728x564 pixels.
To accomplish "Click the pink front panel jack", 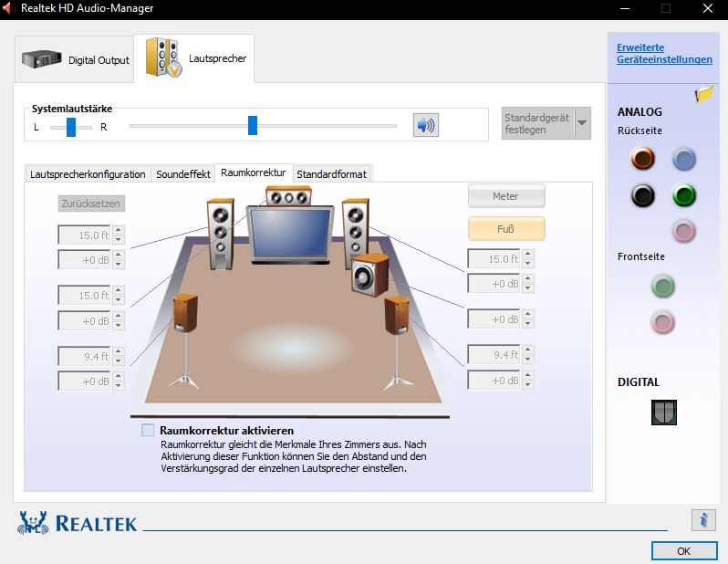I will pos(663,322).
